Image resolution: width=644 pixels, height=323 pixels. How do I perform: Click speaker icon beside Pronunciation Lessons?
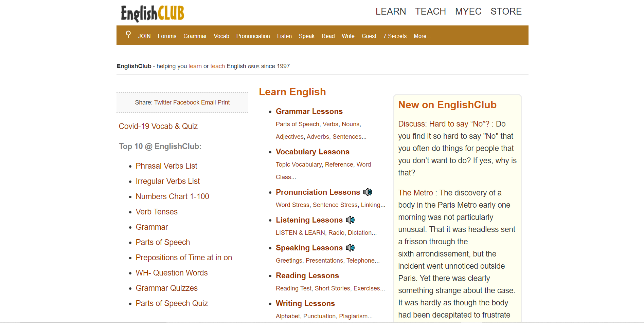point(368,192)
